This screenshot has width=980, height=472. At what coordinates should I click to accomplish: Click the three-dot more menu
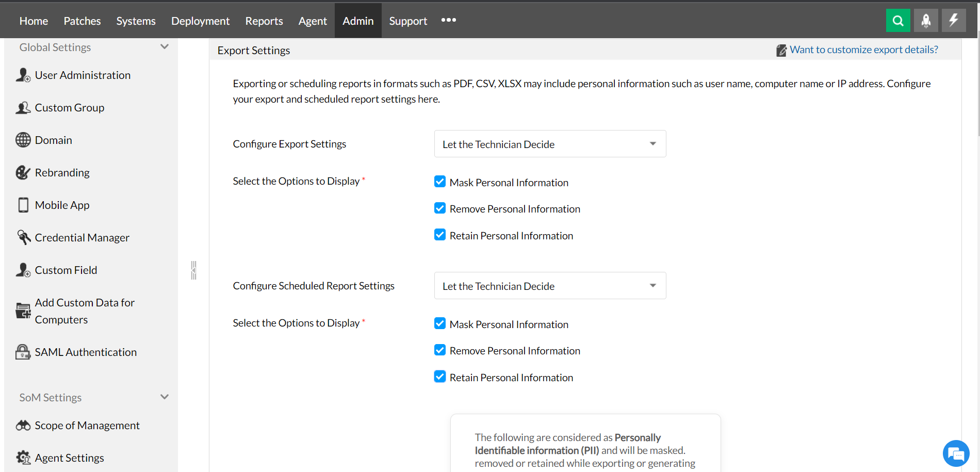pyautogui.click(x=449, y=20)
